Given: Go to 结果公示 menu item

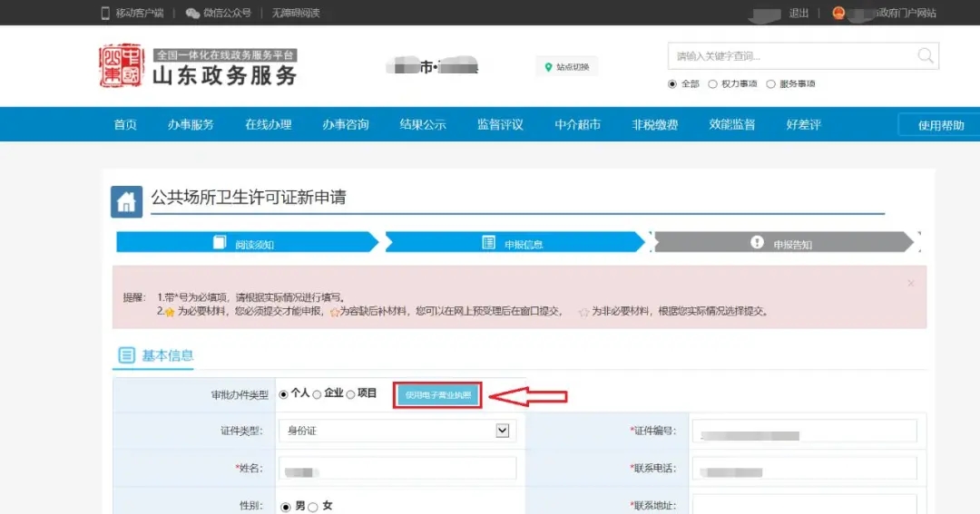Looking at the screenshot, I should click(x=423, y=125).
